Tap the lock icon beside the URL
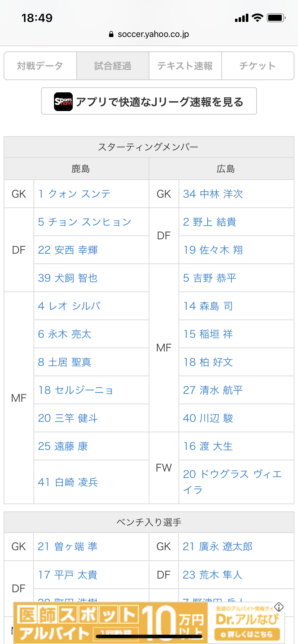298x644 pixels. click(x=111, y=34)
